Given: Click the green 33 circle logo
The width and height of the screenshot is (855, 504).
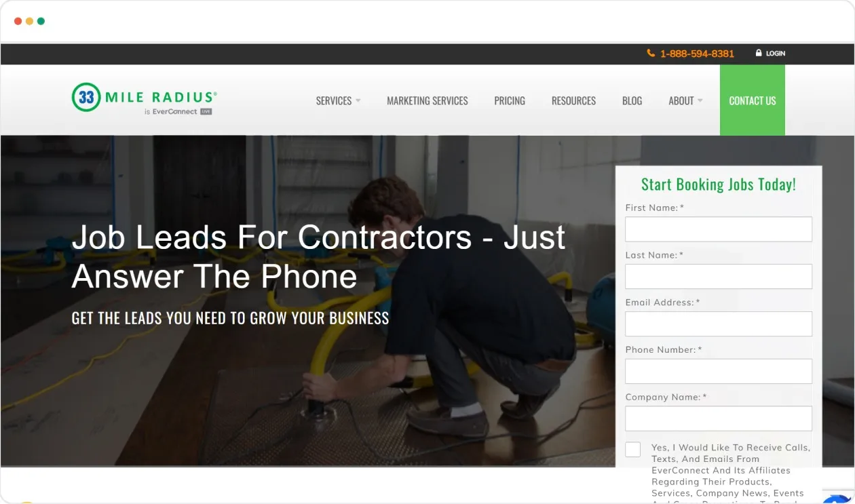Looking at the screenshot, I should [86, 97].
